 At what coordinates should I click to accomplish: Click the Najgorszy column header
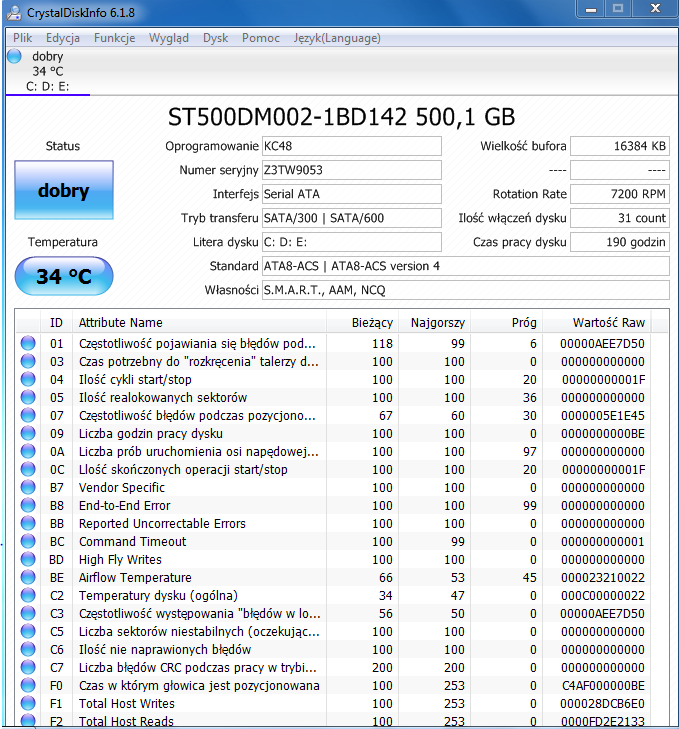point(435,323)
